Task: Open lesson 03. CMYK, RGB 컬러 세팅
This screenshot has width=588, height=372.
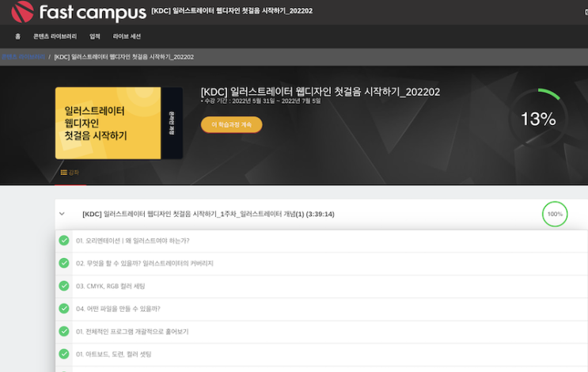Action: coord(110,287)
